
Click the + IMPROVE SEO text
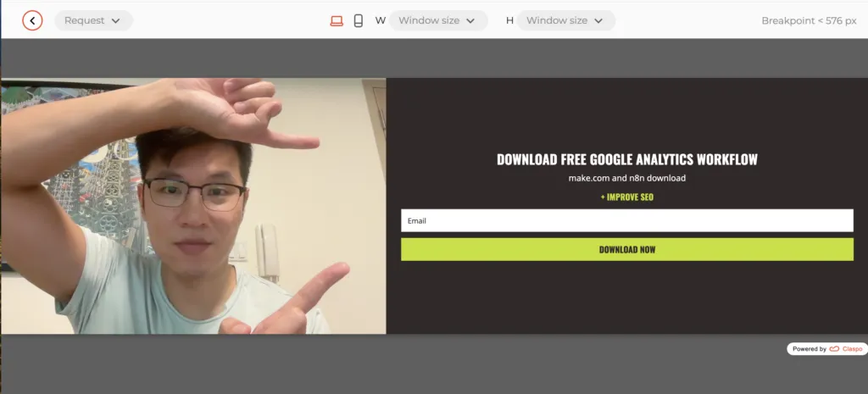click(x=626, y=197)
